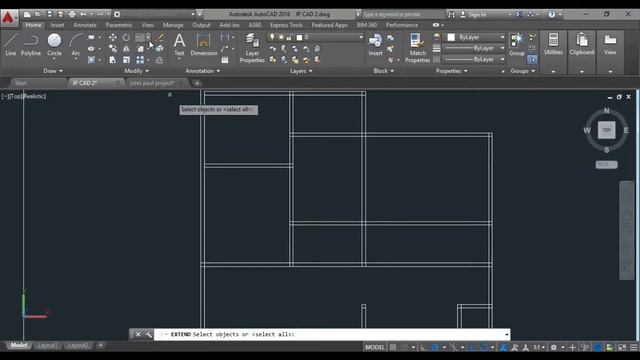Image resolution: width=640 pixels, height=360 pixels.
Task: Select the Arc tool
Action: pyautogui.click(x=76, y=45)
